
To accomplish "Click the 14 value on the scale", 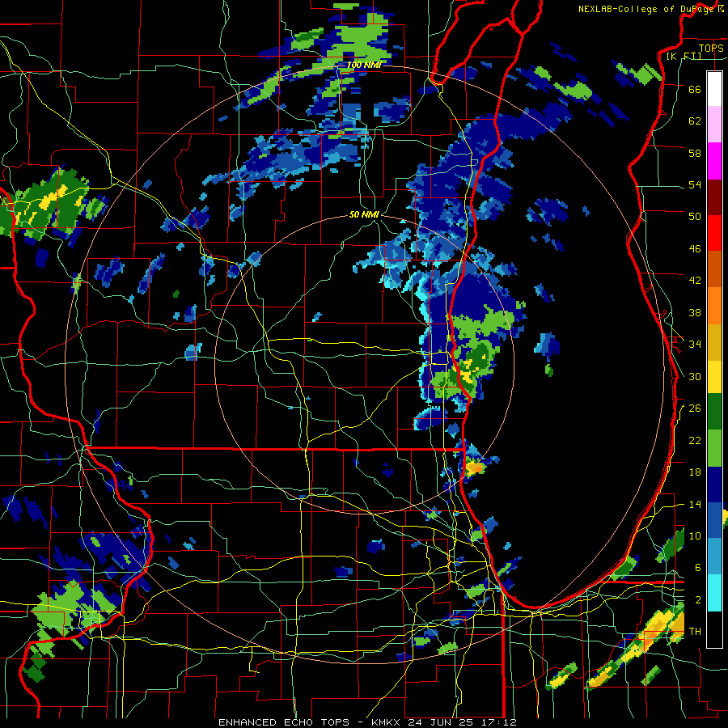I will click(695, 504).
